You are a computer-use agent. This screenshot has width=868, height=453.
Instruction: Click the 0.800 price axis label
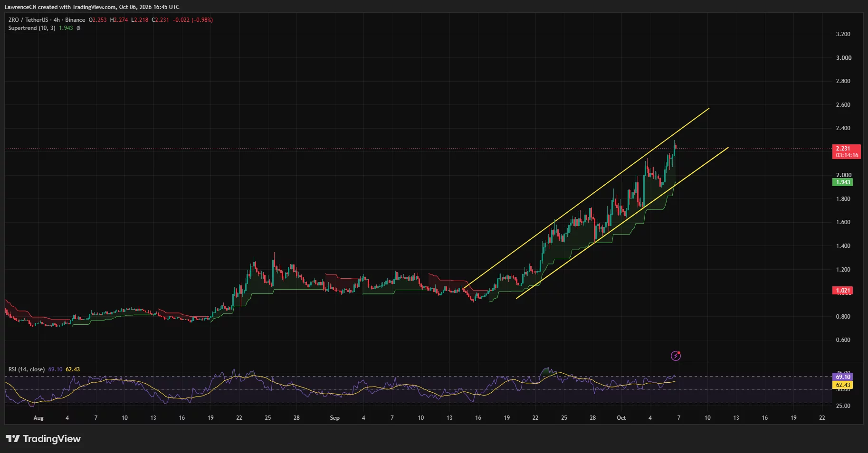pos(843,317)
